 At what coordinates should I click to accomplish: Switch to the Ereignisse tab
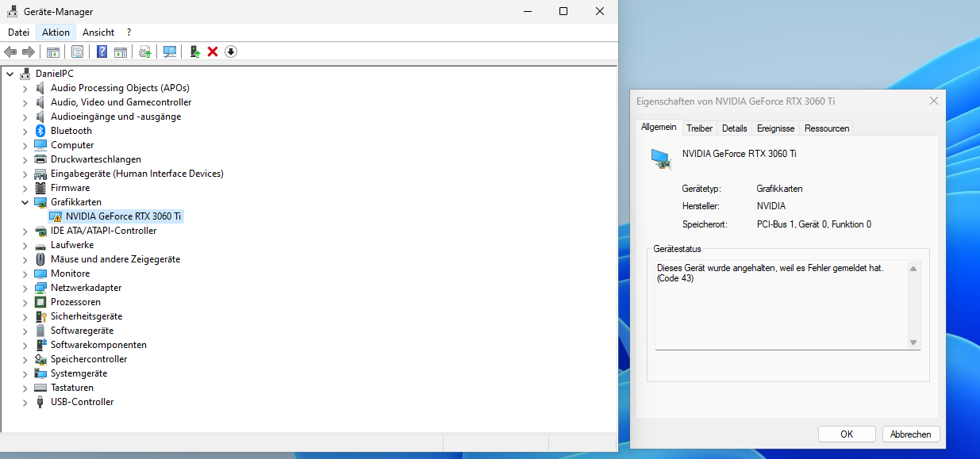776,128
